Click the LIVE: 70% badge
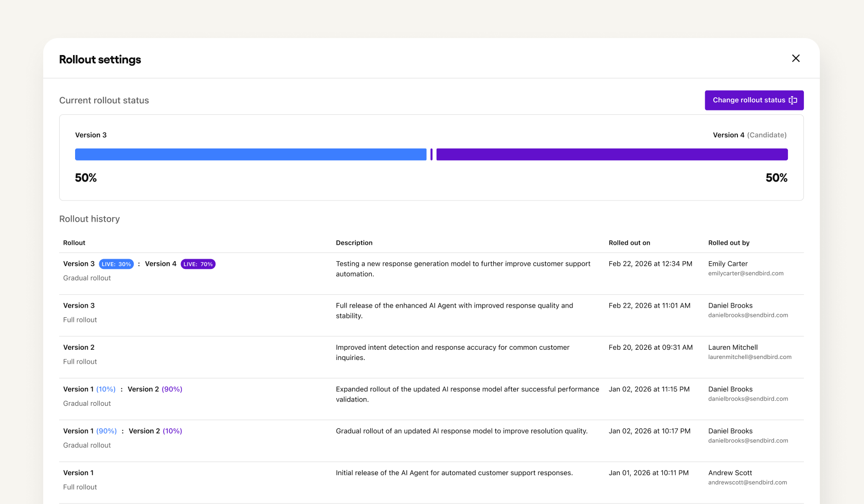This screenshot has height=504, width=864. coord(198,264)
